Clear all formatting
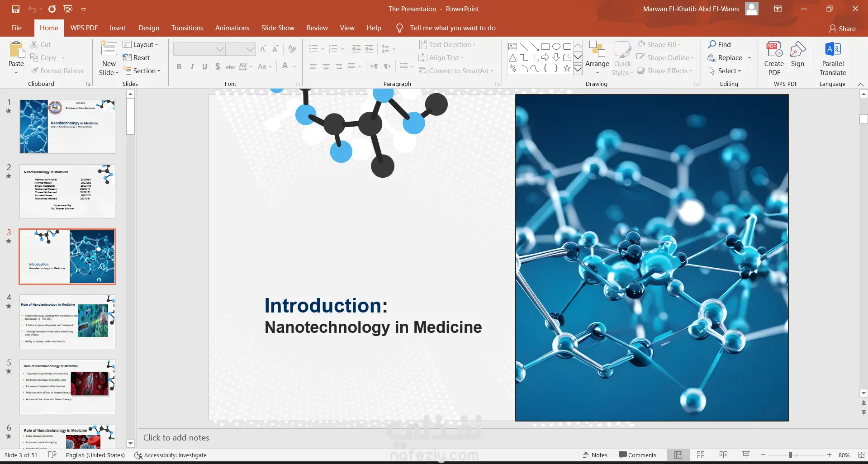This screenshot has height=464, width=868. click(292, 49)
